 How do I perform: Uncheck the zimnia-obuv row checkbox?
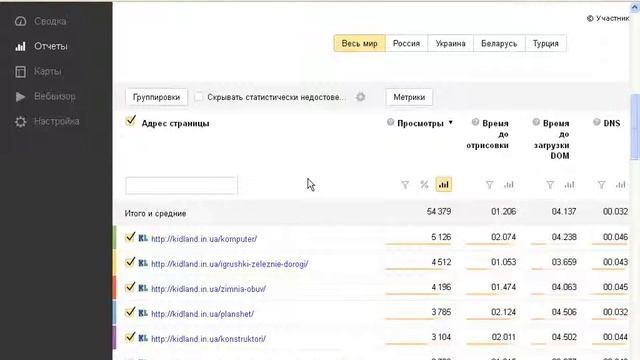click(130, 287)
